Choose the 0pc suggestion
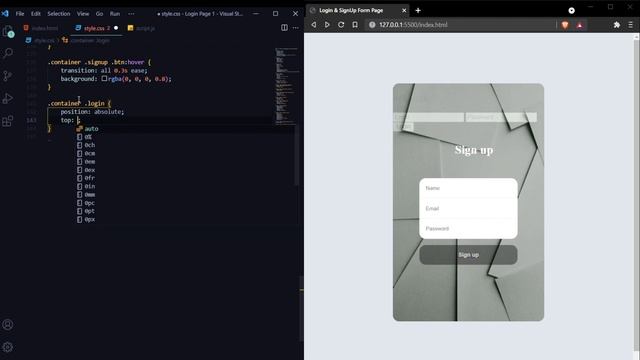640x360 pixels. (90, 203)
